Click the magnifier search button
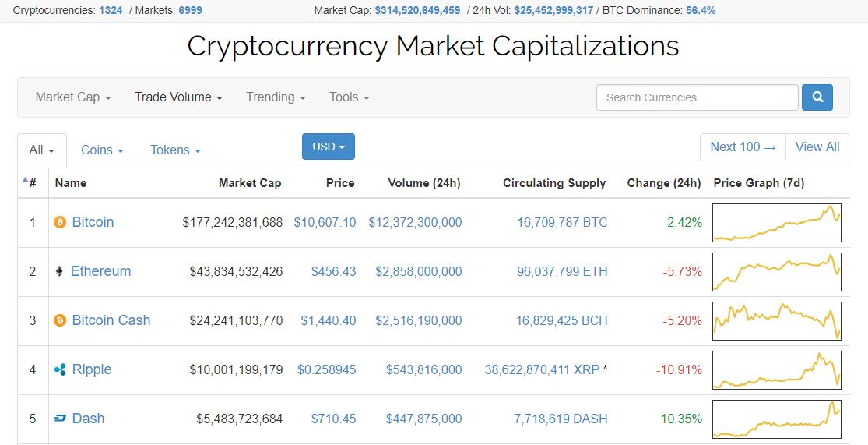 (x=817, y=97)
